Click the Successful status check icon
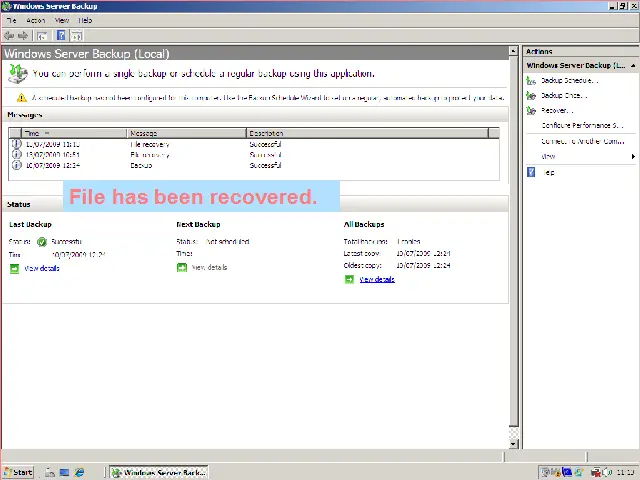 42,242
